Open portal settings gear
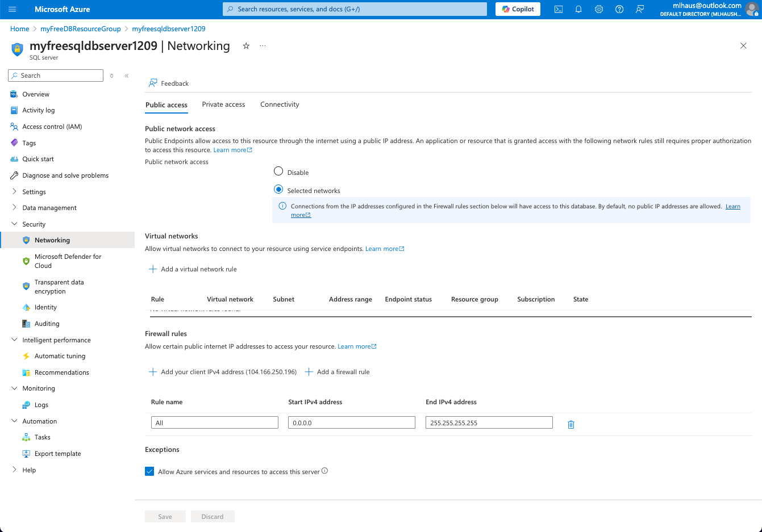This screenshot has width=762, height=532. [599, 9]
